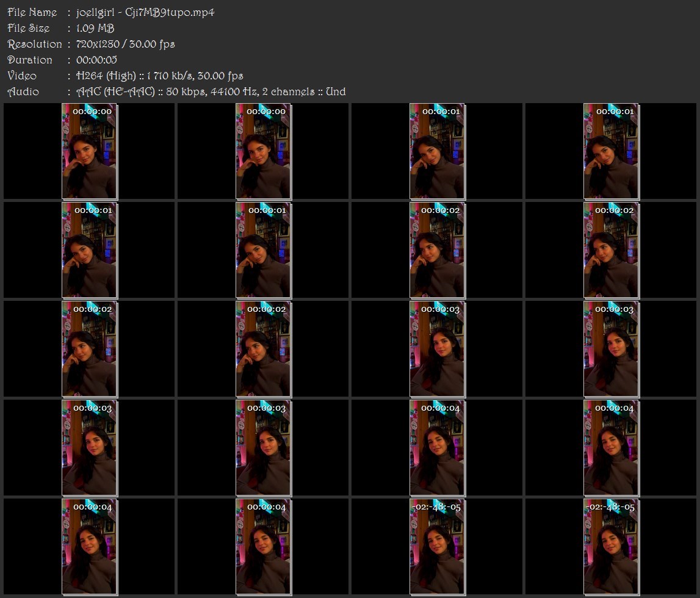Select the second 00:00:04 thumbnail
Viewport: 700px width, 598px height.
tap(611, 448)
